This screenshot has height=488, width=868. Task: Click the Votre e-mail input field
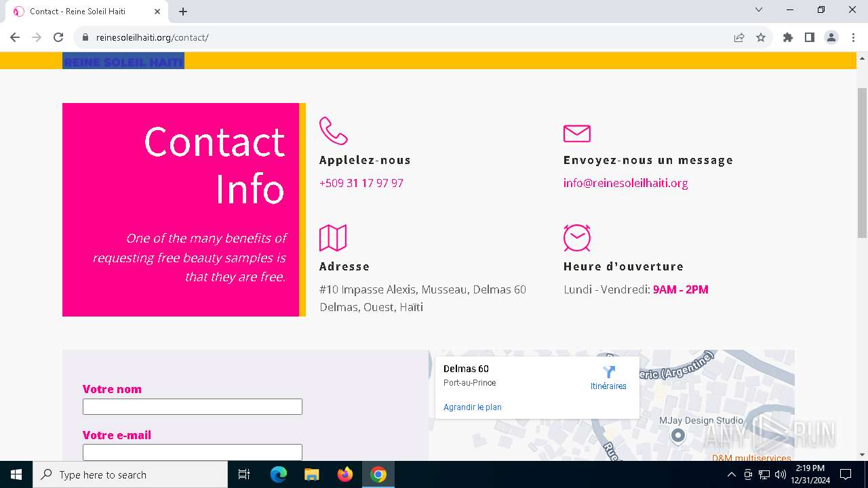point(193,452)
